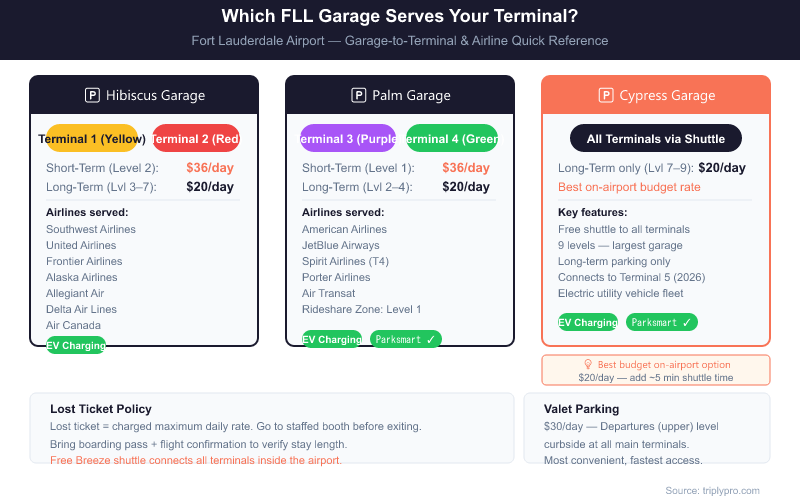The image size is (800, 500).
Task: Select the Terminal 1 (Yellow) badge
Action: (x=93, y=139)
